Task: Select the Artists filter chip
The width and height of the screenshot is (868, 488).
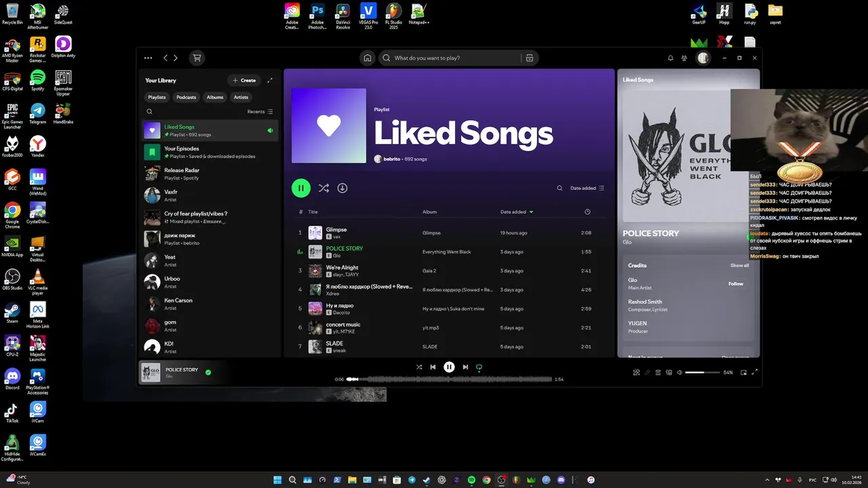Action: [x=241, y=97]
